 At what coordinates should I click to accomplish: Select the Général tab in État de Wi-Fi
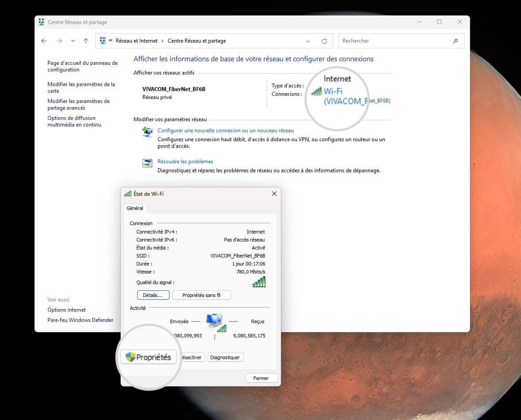click(x=135, y=208)
